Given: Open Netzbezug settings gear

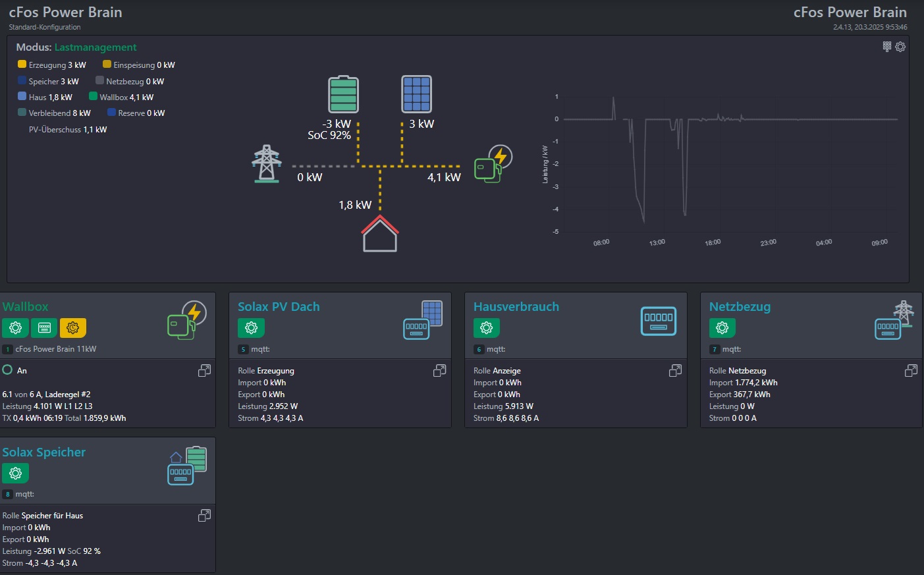Looking at the screenshot, I should coord(722,327).
